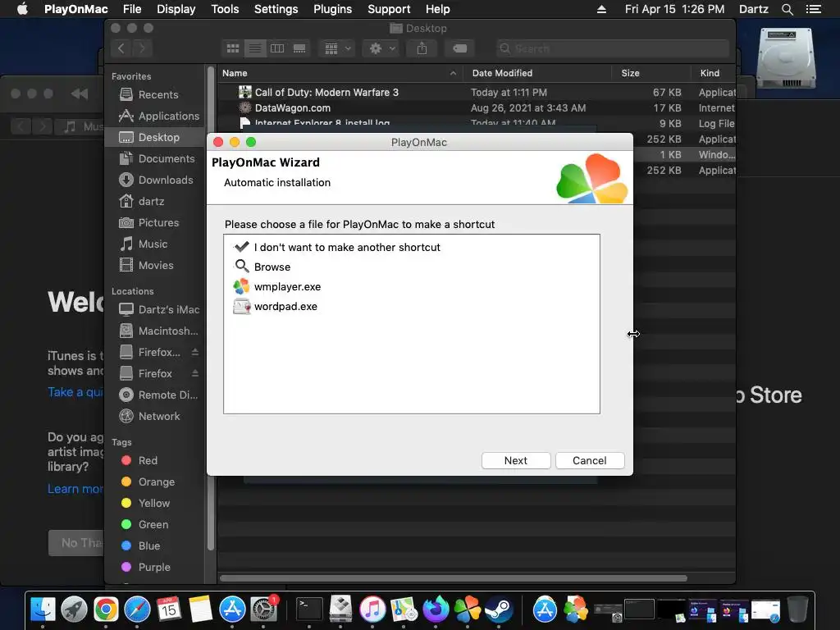Open the Plugins menu

coord(332,9)
